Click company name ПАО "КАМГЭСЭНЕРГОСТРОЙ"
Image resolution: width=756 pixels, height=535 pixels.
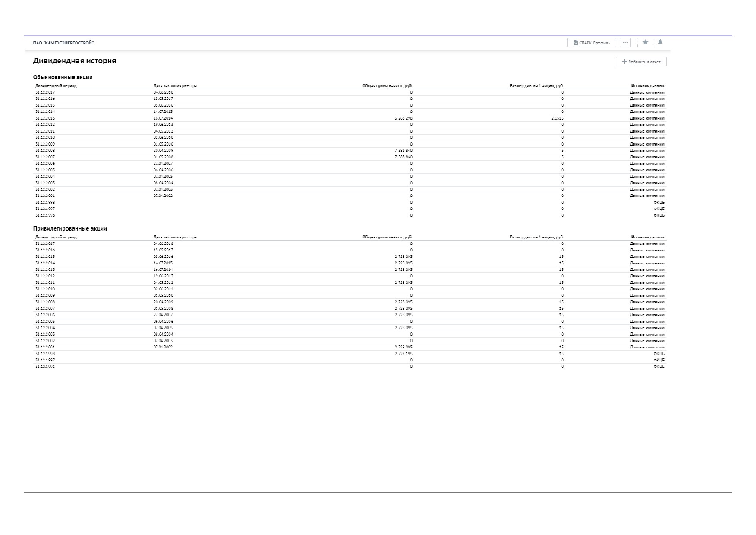[63, 43]
